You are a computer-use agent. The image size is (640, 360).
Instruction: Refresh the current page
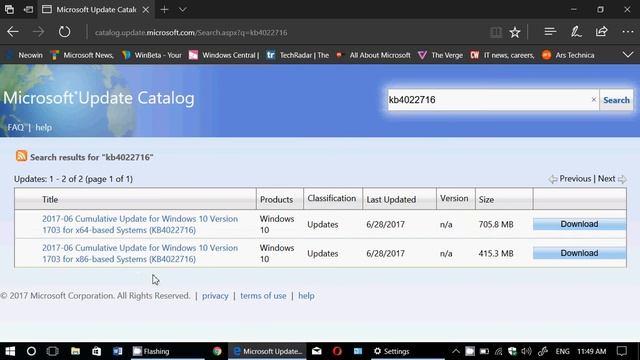(64, 32)
